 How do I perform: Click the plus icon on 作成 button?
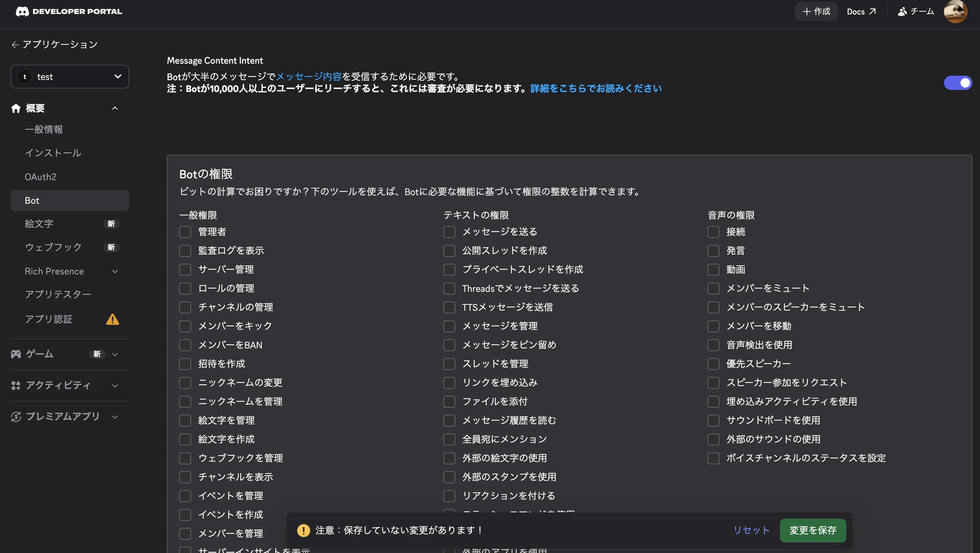point(807,12)
